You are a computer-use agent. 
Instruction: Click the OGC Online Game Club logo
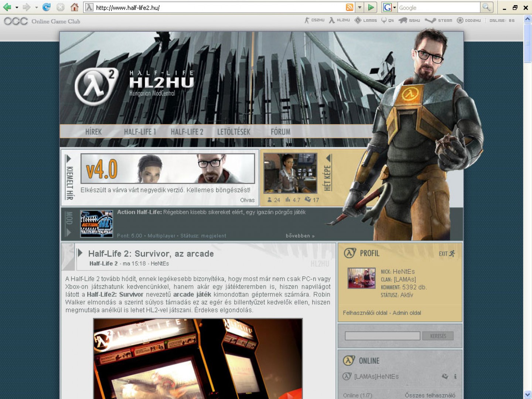(42, 21)
